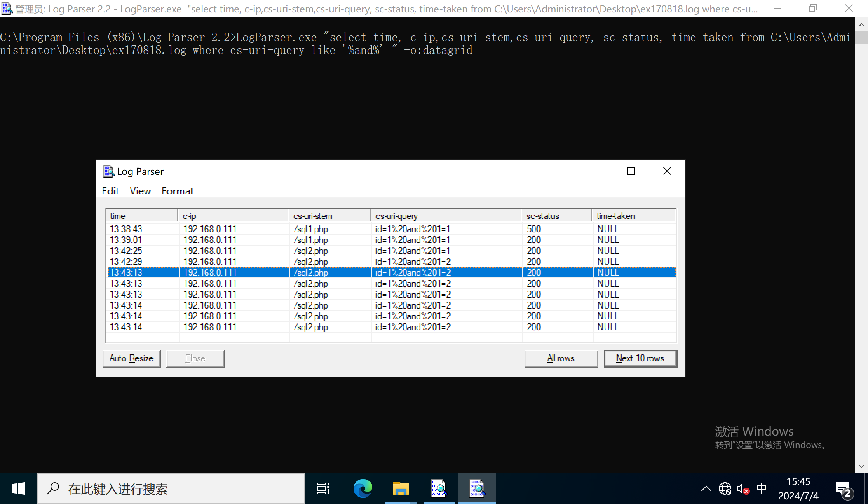Open network globe icon in system tray
The image size is (868, 504).
(x=725, y=489)
